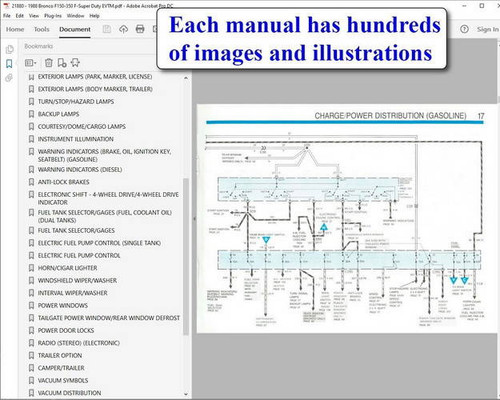The height and width of the screenshot is (400, 500).
Task: Click bookmark icon beside TRAILER OPTION
Action: pyautogui.click(x=31, y=356)
